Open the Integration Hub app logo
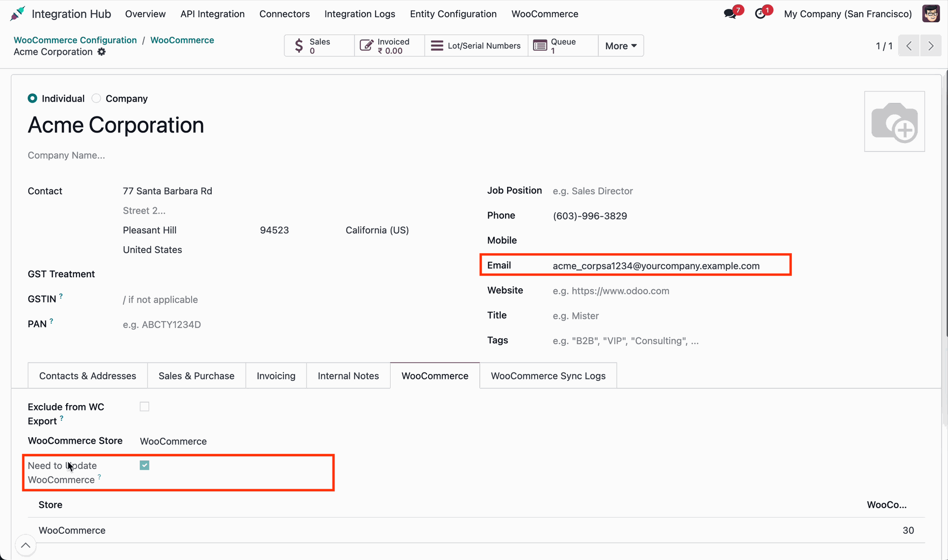The height and width of the screenshot is (560, 948). pos(17,14)
